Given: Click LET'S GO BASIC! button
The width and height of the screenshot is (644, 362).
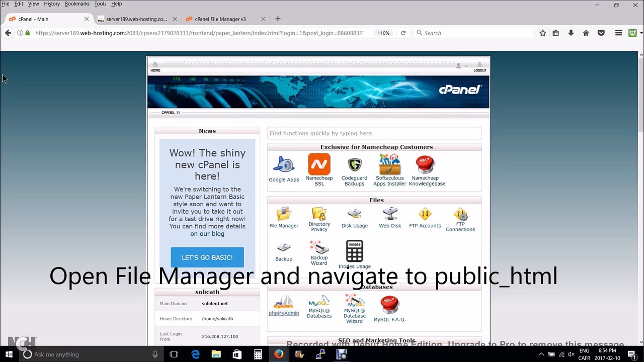Looking at the screenshot, I should [207, 257].
